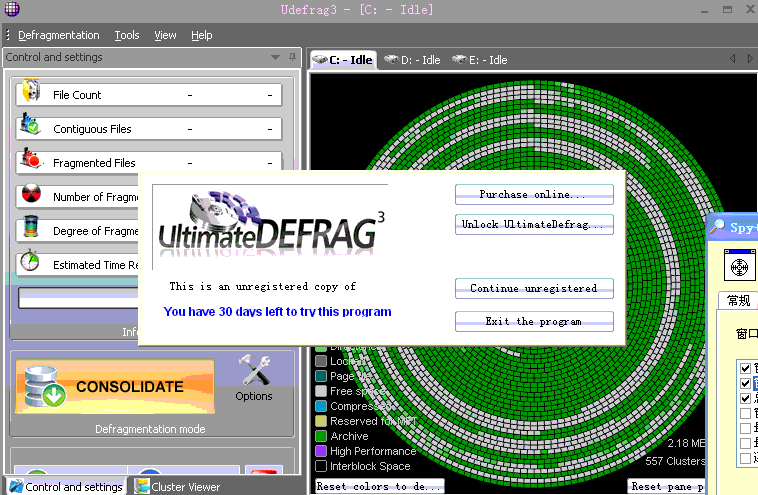The height and width of the screenshot is (495, 758).
Task: Open Options via the tools icon
Action: pos(254,370)
